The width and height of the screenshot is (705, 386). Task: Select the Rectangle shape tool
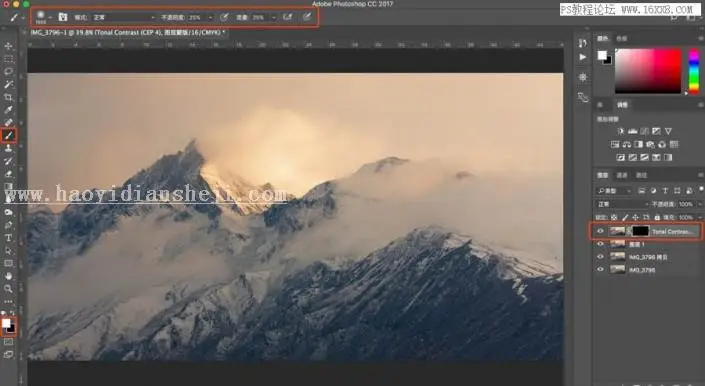[x=9, y=263]
